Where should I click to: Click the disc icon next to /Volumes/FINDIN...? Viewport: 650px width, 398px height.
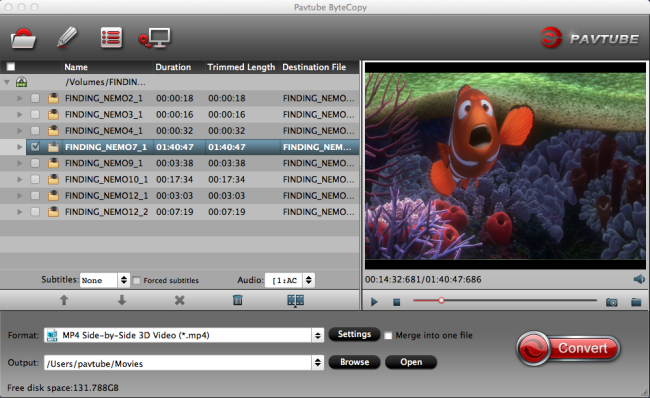(22, 82)
